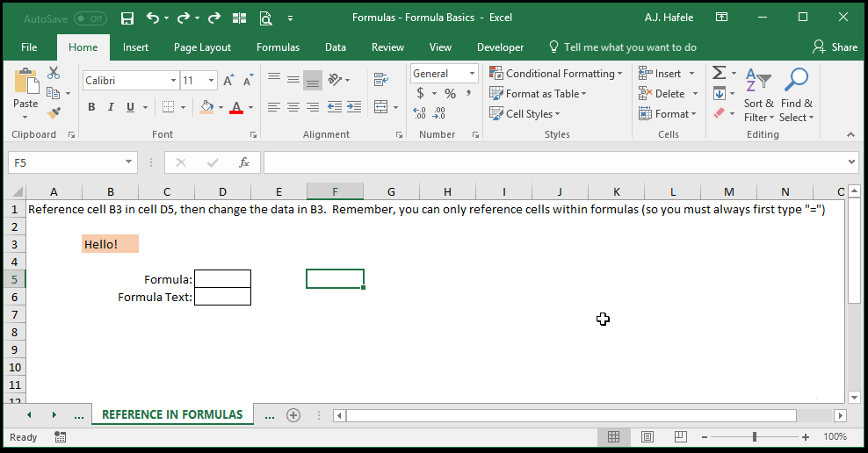This screenshot has width=868, height=453.
Task: Decrease indent in Alignment group
Action: (x=335, y=107)
